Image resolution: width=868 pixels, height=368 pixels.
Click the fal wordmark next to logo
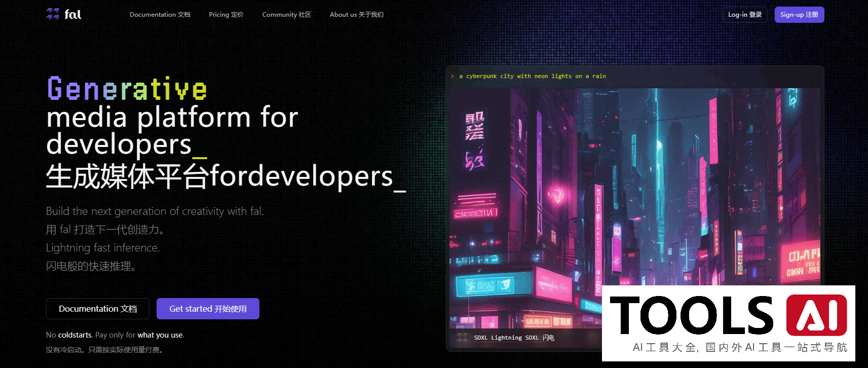pyautogui.click(x=73, y=14)
